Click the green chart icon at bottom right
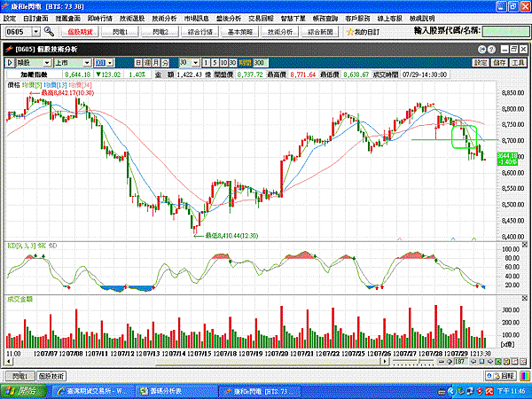This screenshot has height=399, width=532. click(x=497, y=362)
